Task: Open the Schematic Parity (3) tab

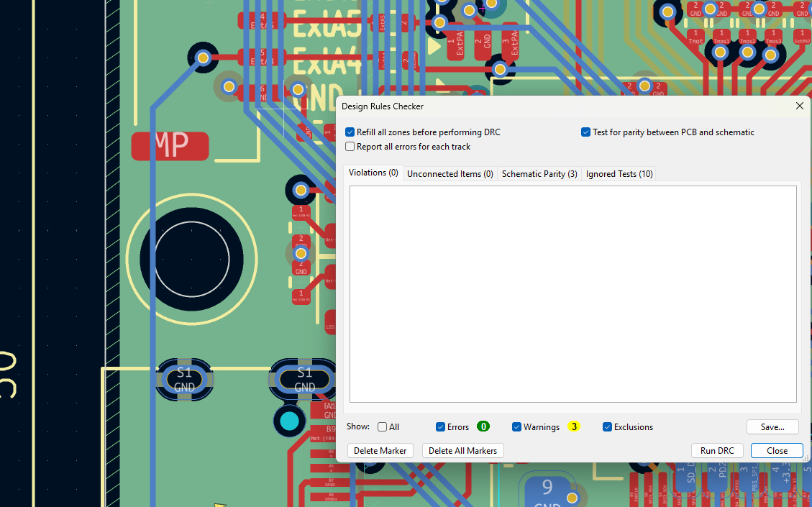Action: tap(539, 174)
